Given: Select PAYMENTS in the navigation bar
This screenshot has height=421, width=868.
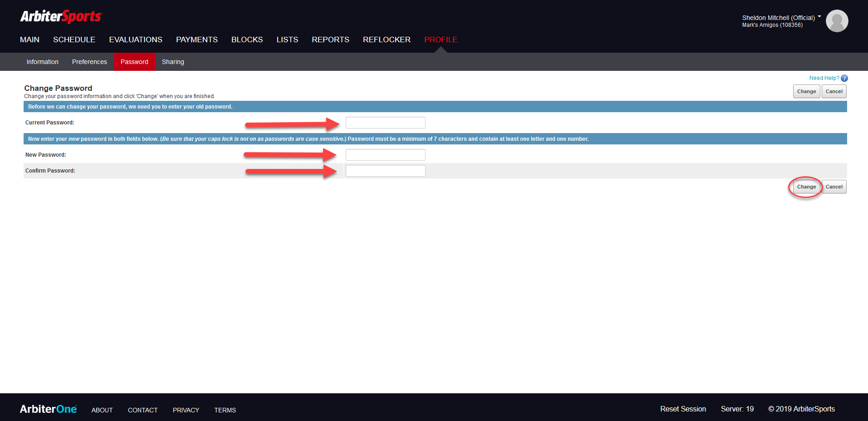Looking at the screenshot, I should click(197, 40).
